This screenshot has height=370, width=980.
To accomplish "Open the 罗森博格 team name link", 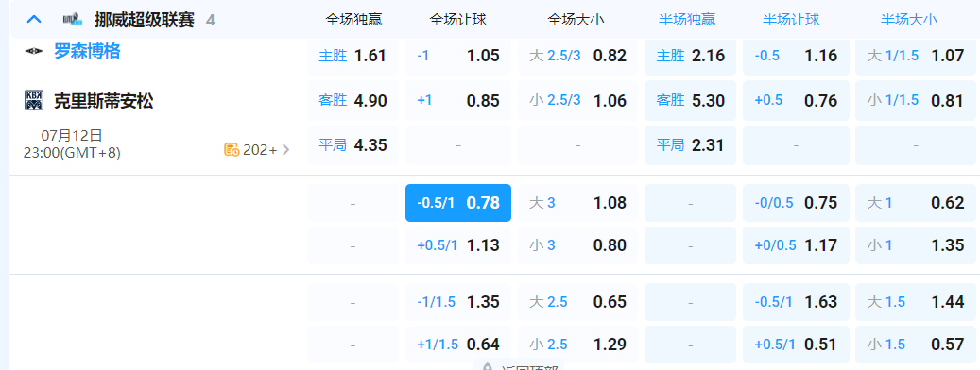I will click(87, 51).
